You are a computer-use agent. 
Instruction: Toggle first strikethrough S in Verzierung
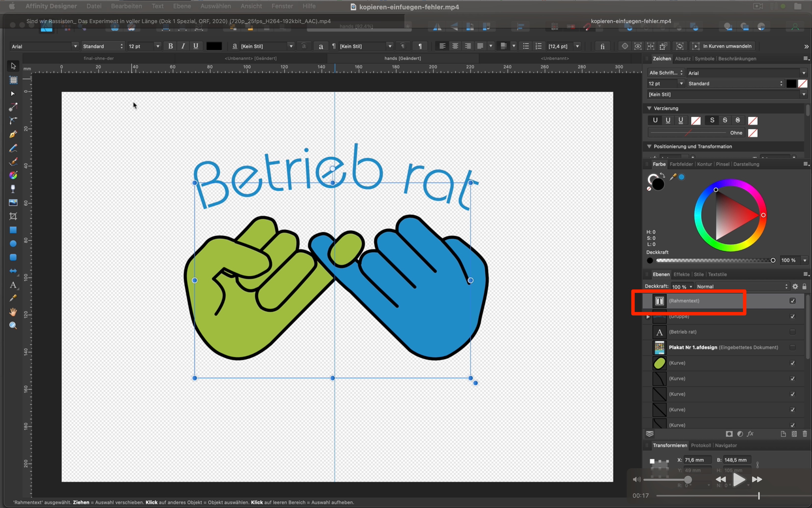tap(712, 120)
